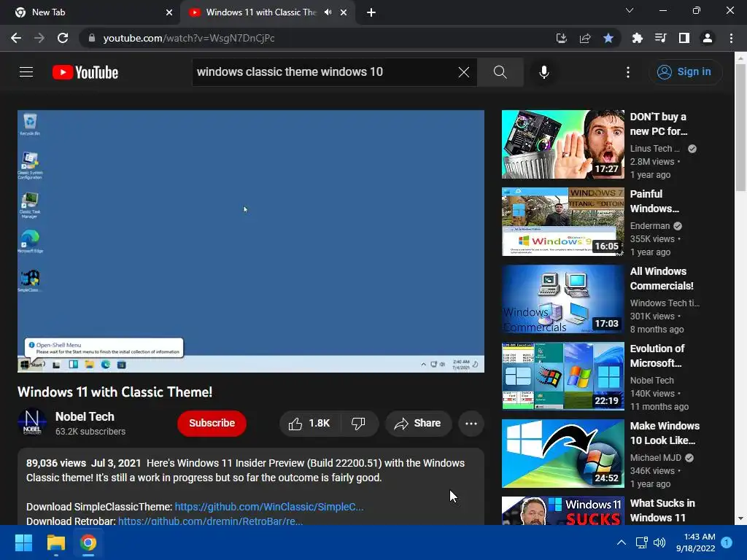Click the address bar URL
This screenshot has height=560, width=747.
click(x=189, y=38)
